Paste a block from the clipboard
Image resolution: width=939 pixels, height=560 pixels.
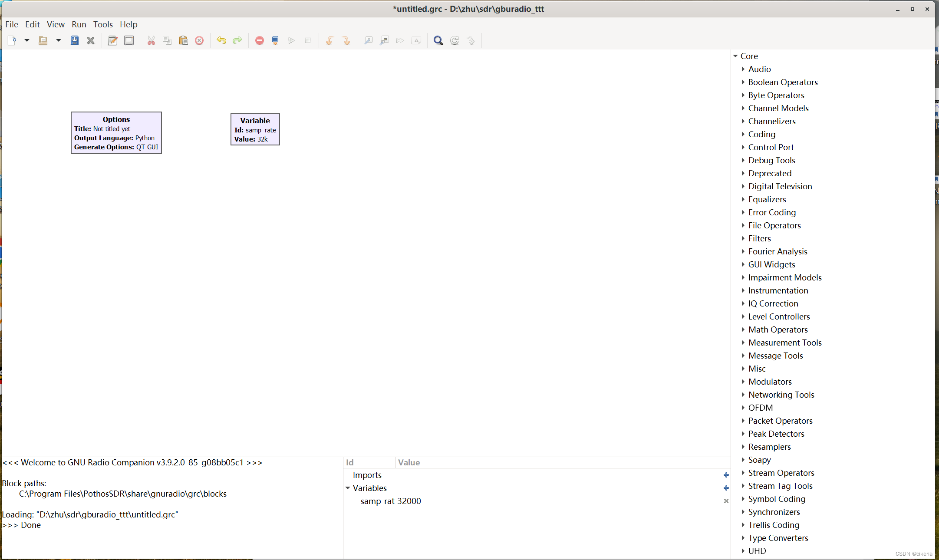183,40
